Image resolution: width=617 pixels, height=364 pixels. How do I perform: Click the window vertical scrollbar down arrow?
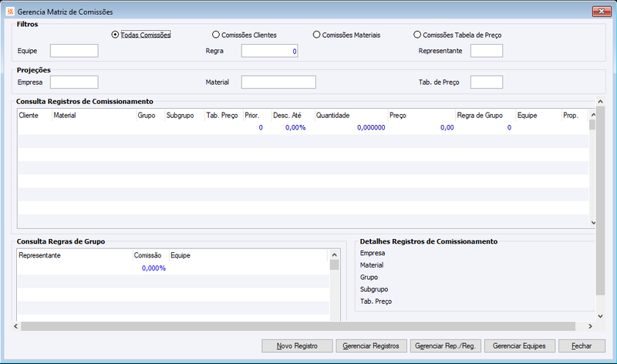pyautogui.click(x=601, y=316)
